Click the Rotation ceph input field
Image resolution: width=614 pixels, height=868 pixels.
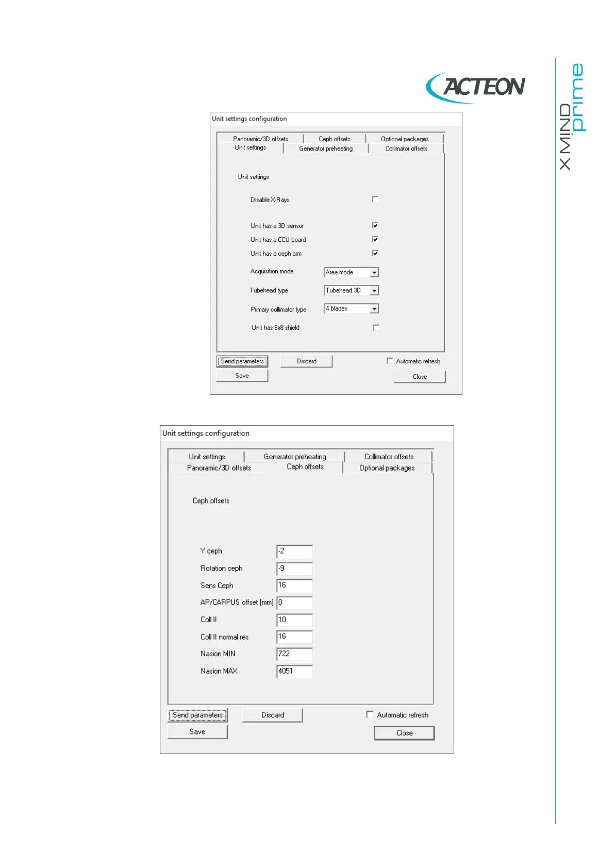pos(294,569)
